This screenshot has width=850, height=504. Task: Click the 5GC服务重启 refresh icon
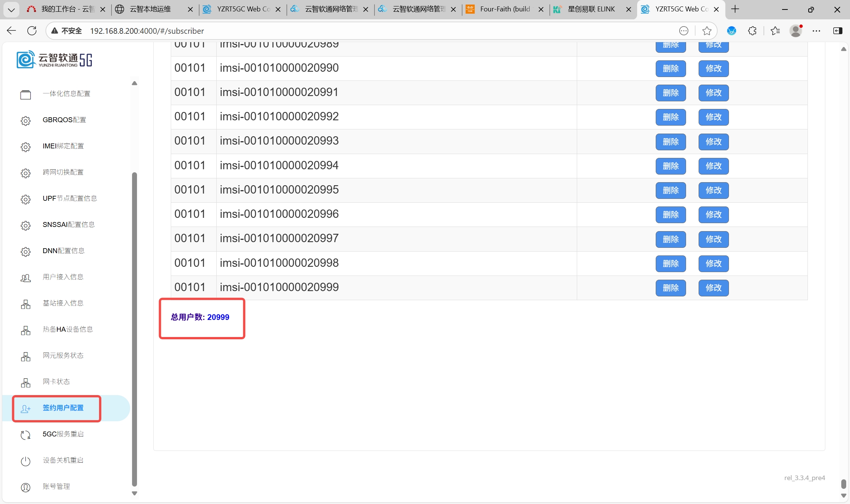(25, 435)
